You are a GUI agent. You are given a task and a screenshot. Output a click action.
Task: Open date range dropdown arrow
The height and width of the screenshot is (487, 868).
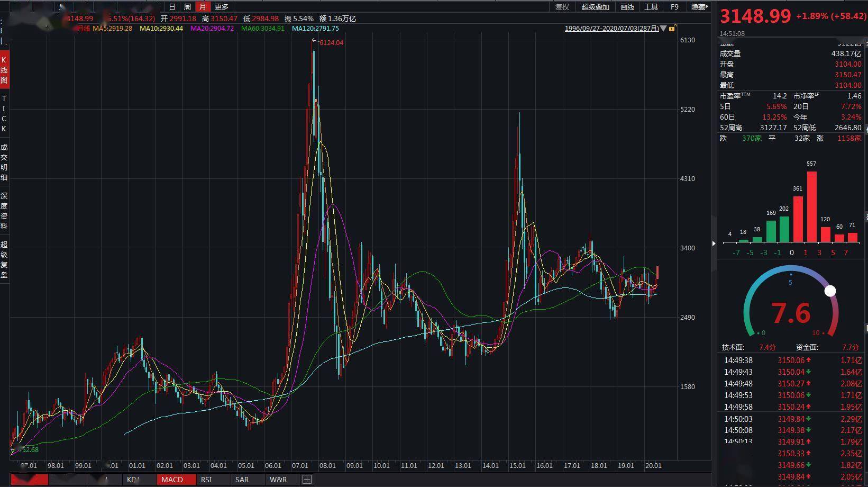663,29
